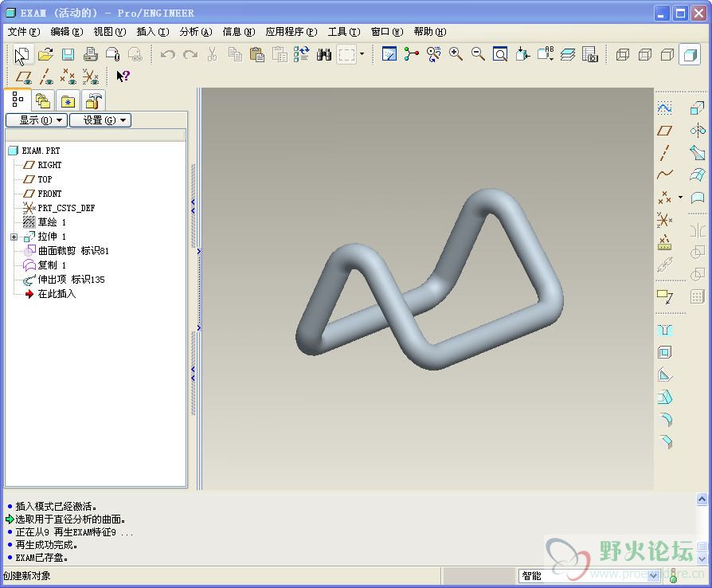Switch to no hidden display mode
Viewport: 712px width, 588px height.
click(x=667, y=54)
